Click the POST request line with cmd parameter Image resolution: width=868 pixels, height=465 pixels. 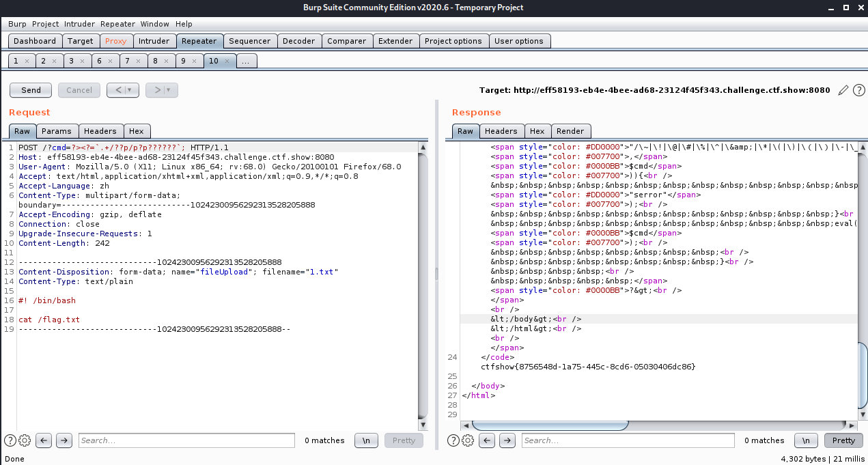pyautogui.click(x=124, y=147)
